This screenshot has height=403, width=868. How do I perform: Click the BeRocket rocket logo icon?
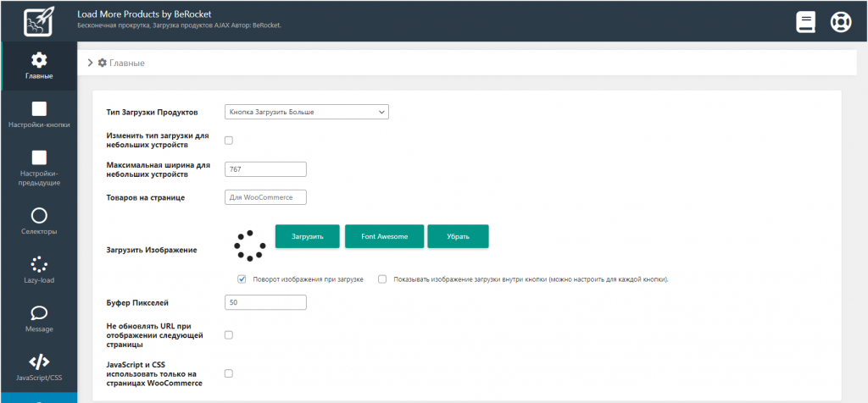(38, 21)
